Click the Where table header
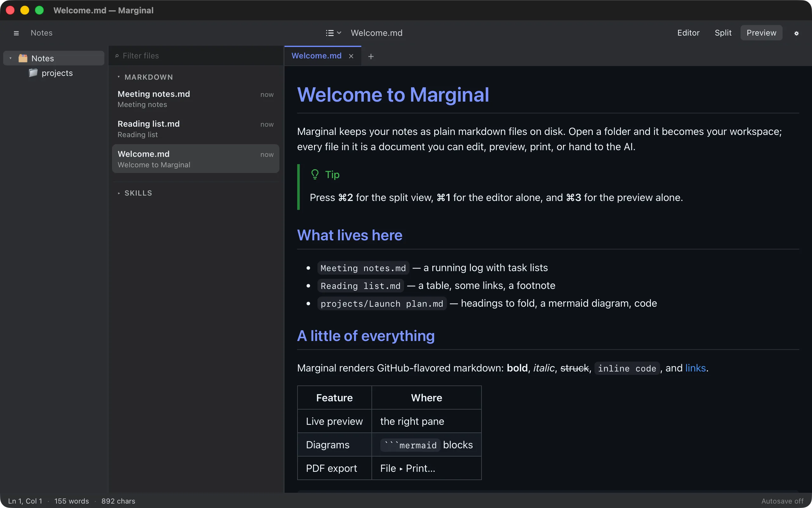The width and height of the screenshot is (812, 508). [427, 398]
